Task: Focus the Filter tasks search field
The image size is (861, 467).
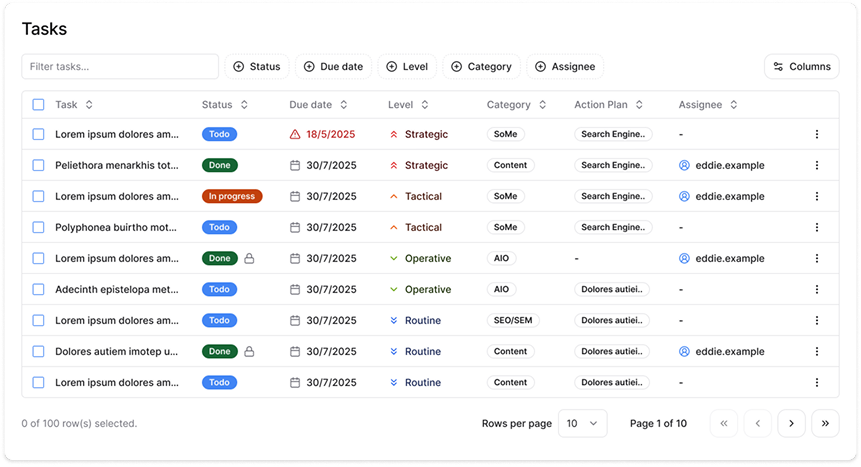Action: pos(120,67)
